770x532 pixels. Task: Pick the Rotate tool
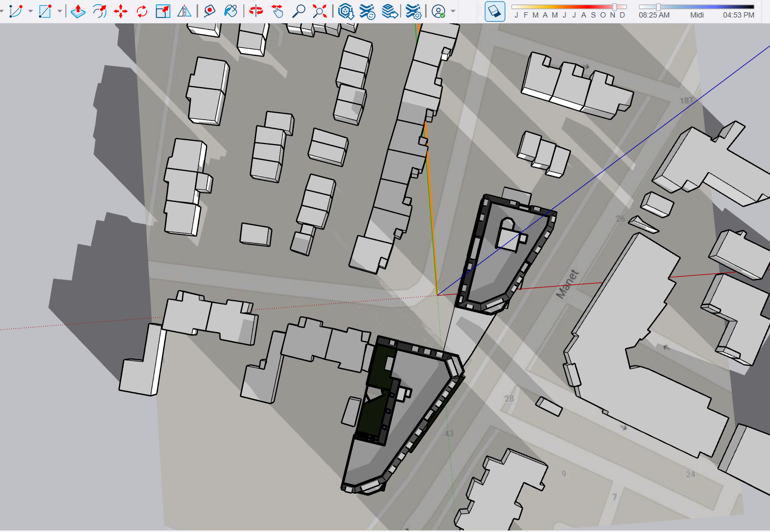(142, 11)
